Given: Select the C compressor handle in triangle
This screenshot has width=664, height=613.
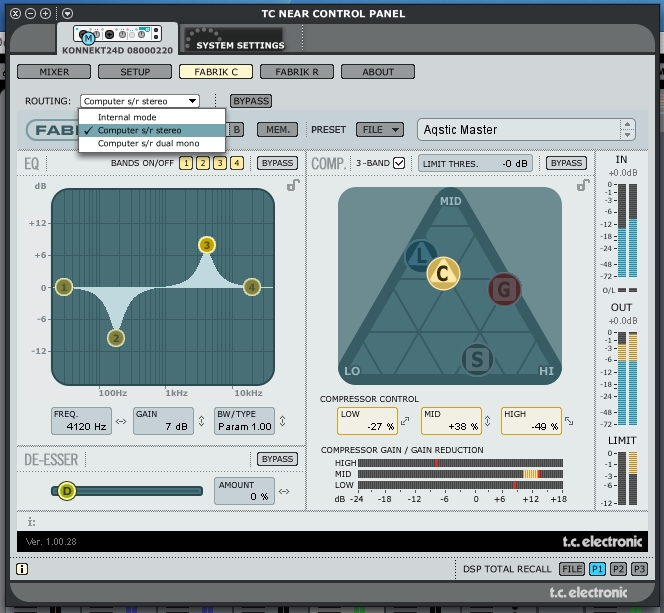Looking at the screenshot, I should [443, 273].
